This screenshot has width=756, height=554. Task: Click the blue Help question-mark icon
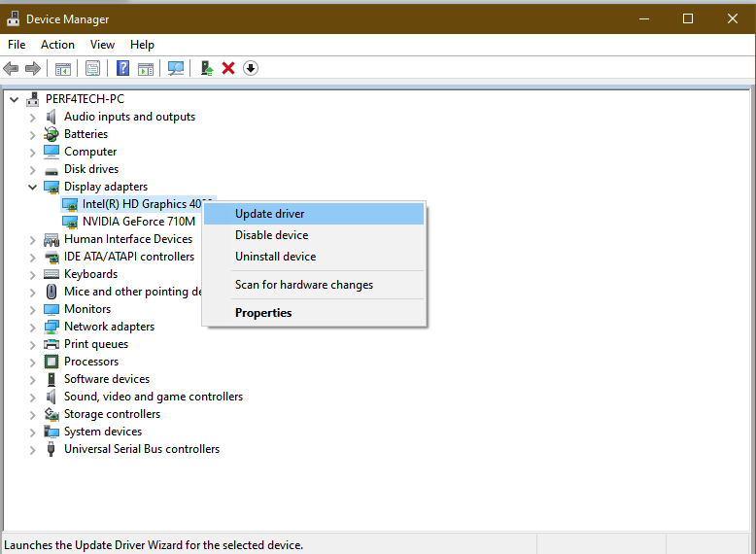pyautogui.click(x=123, y=68)
